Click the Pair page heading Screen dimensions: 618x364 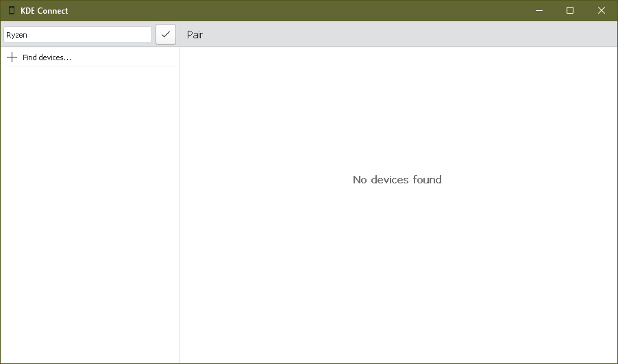coord(195,35)
